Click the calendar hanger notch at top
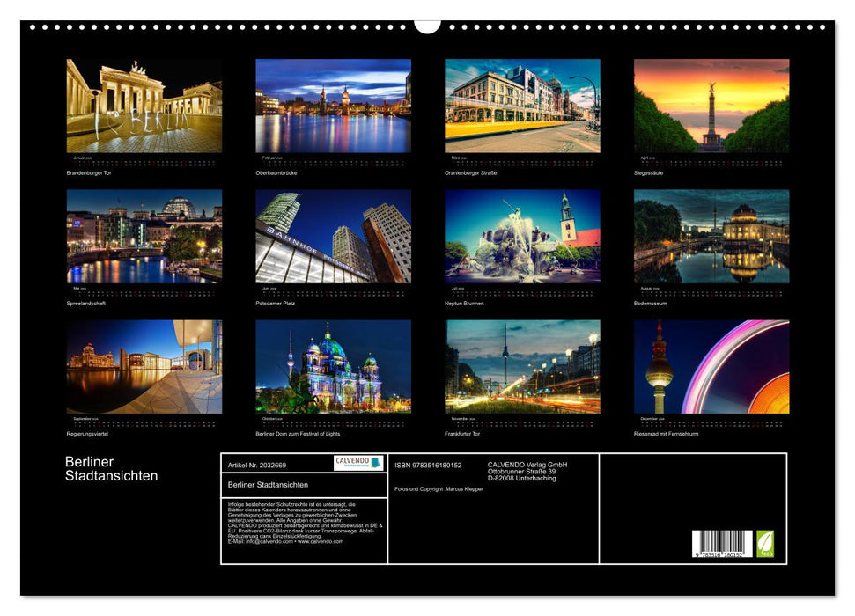Screen dimensions: 855x616 [427, 26]
